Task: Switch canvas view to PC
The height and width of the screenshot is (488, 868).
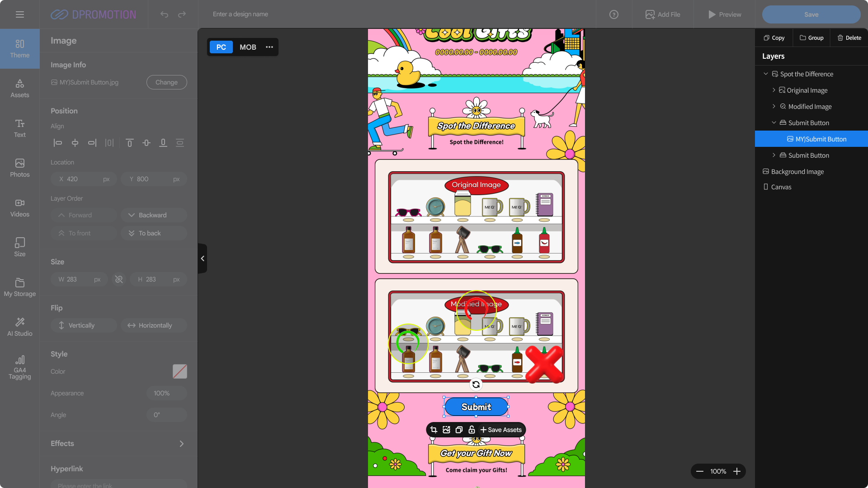Action: click(221, 47)
